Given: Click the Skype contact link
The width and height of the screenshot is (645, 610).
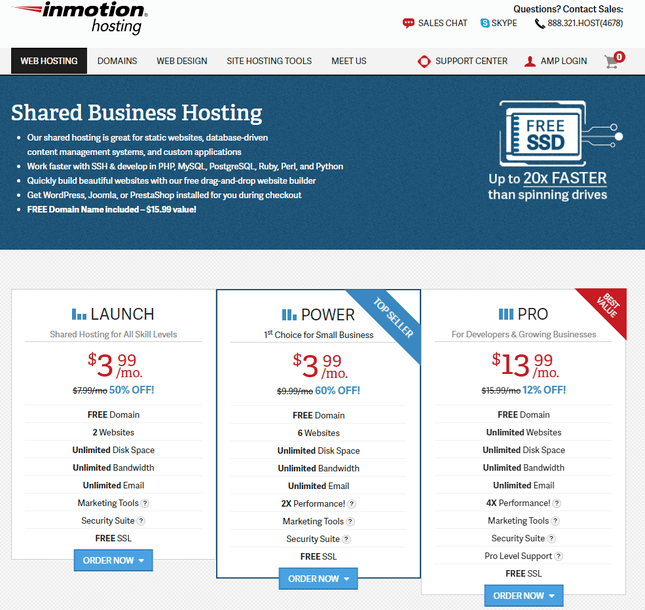Looking at the screenshot, I should click(x=504, y=23).
